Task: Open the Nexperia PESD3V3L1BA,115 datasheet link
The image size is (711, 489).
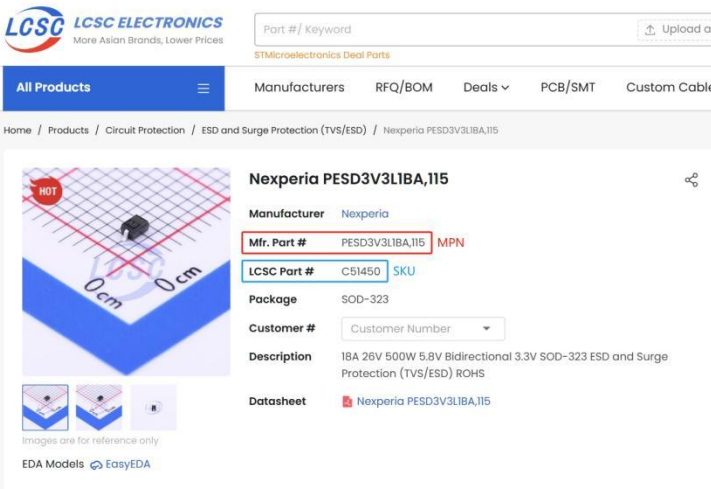Action: click(x=424, y=402)
